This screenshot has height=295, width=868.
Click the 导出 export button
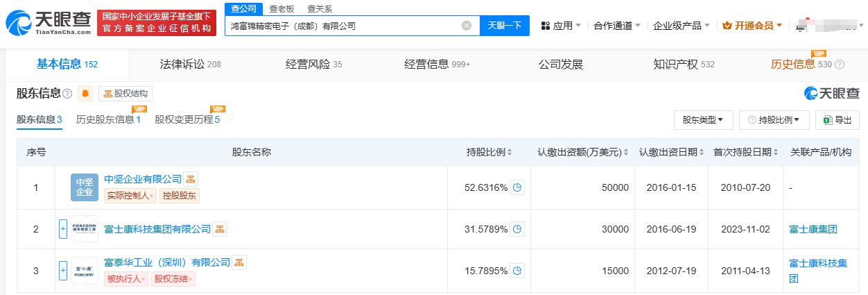837,120
